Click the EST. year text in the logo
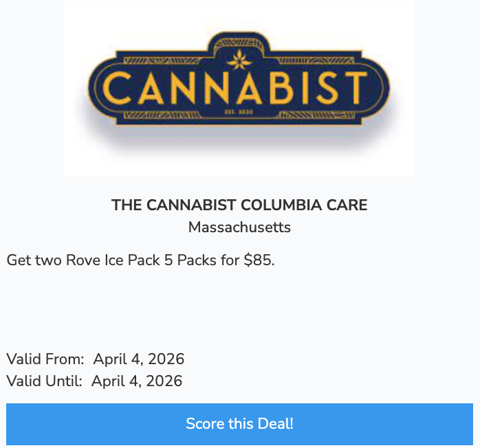Screen dimensions: 480x448 coord(239,112)
